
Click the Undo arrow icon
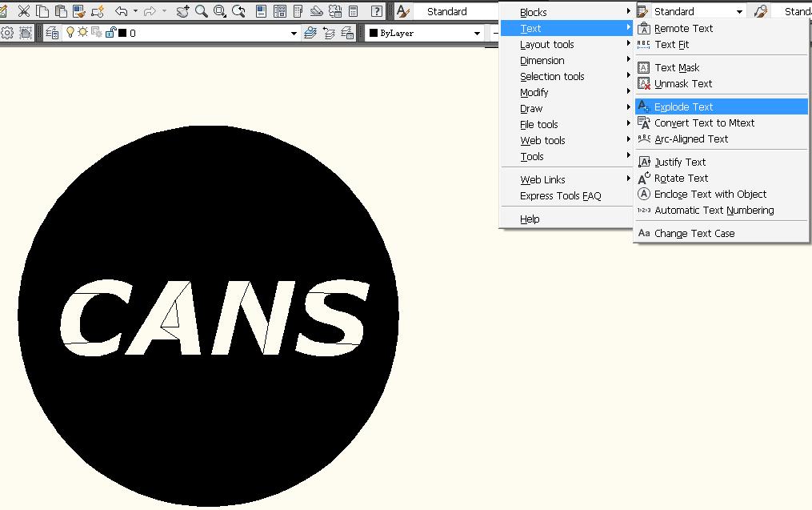click(121, 11)
